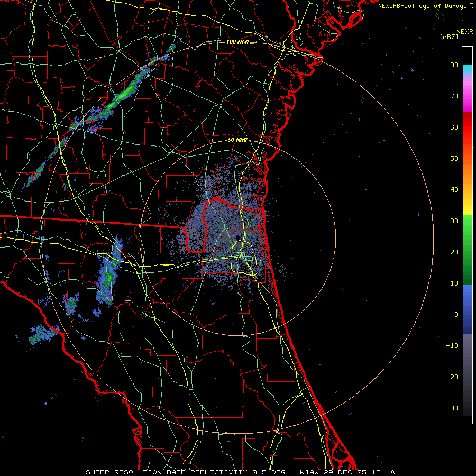This screenshot has height=476, width=476.
Task: Click the 80 dBZ value on the color scale
Action: click(454, 65)
